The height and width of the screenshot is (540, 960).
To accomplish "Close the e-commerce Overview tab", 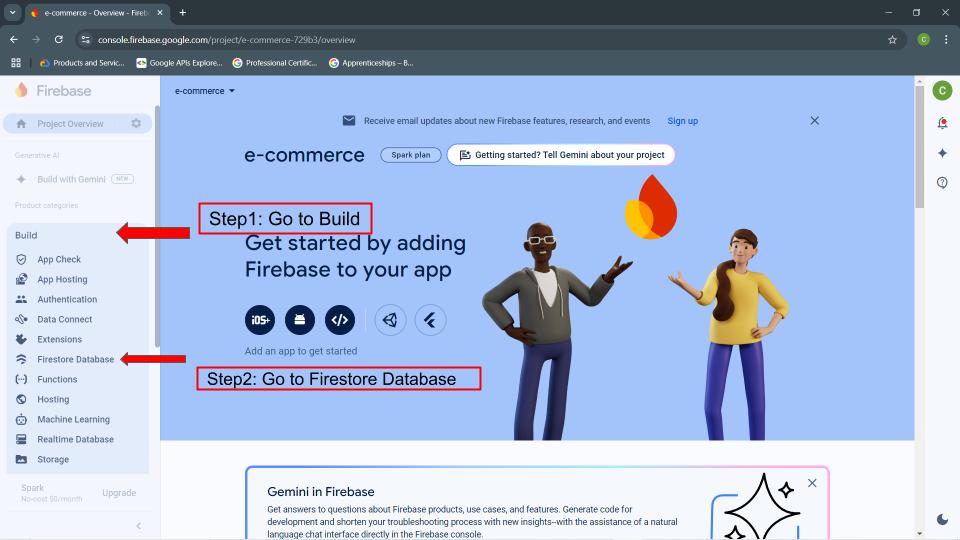I will 160,12.
